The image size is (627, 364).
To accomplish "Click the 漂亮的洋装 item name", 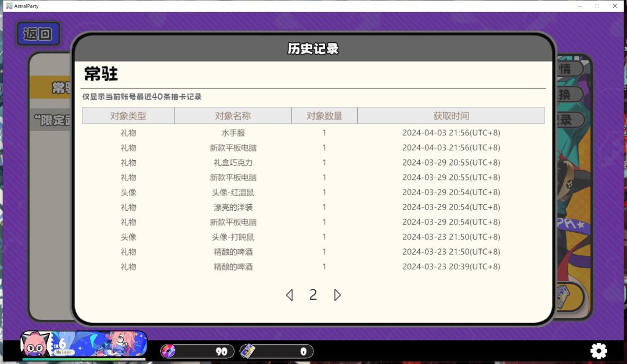I will (233, 207).
